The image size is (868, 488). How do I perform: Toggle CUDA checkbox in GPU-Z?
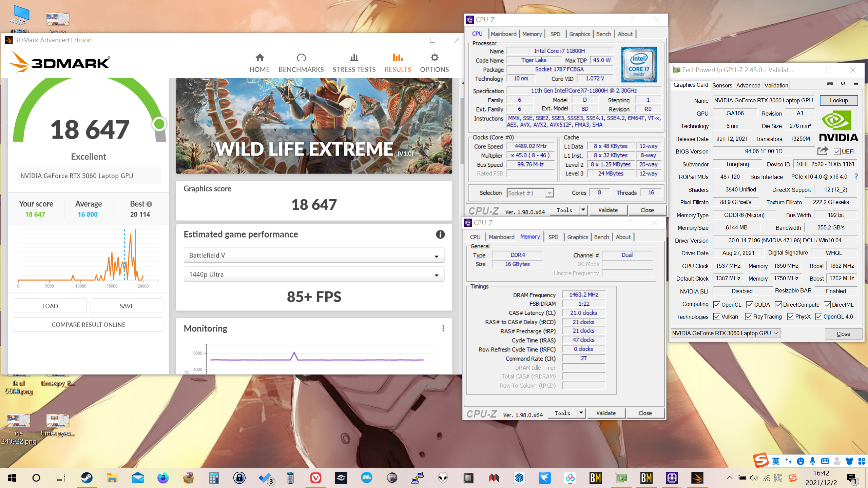[x=750, y=305]
